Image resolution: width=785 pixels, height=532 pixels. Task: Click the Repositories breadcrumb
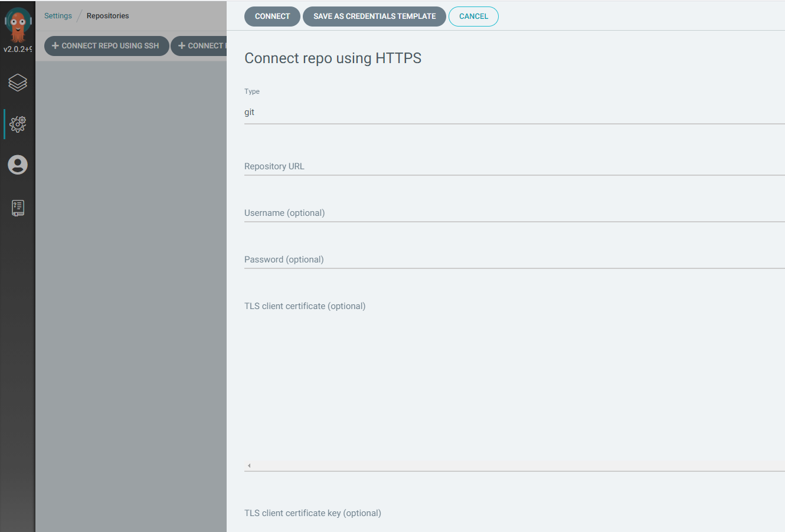107,16
